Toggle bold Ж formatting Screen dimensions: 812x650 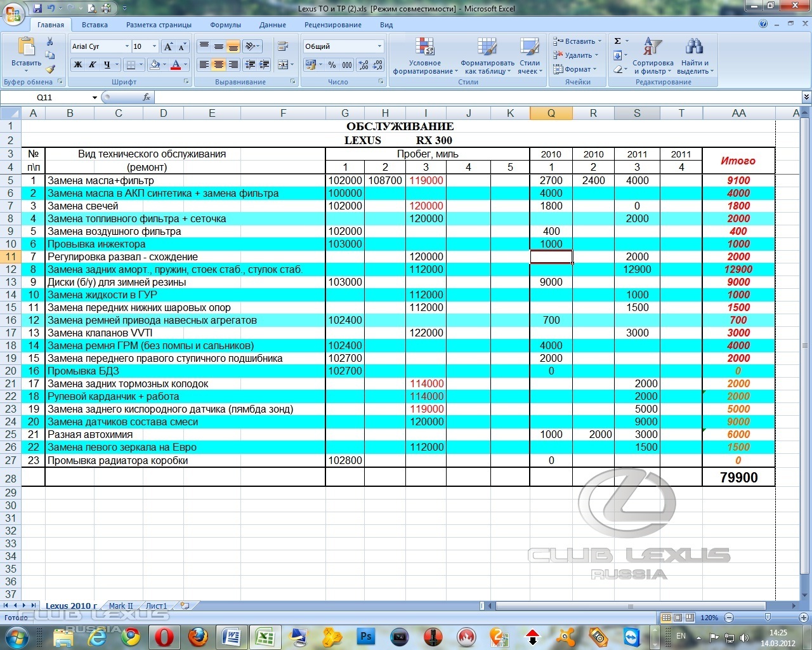78,65
